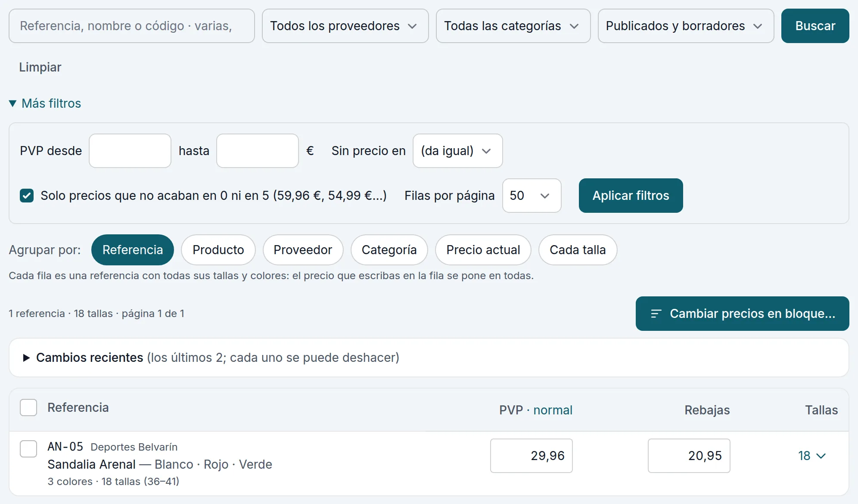Open the 'Filas por página' dropdown
This screenshot has height=504, width=858.
[532, 196]
